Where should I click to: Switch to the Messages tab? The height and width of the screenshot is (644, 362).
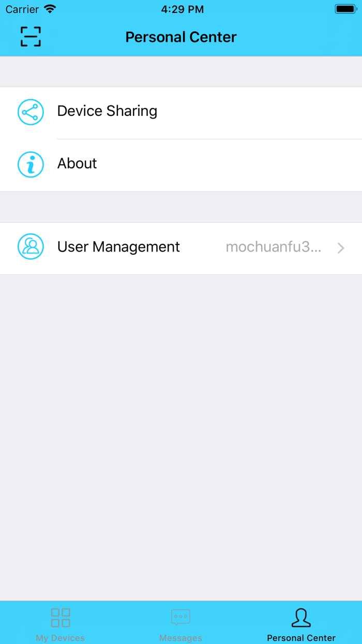point(180,623)
